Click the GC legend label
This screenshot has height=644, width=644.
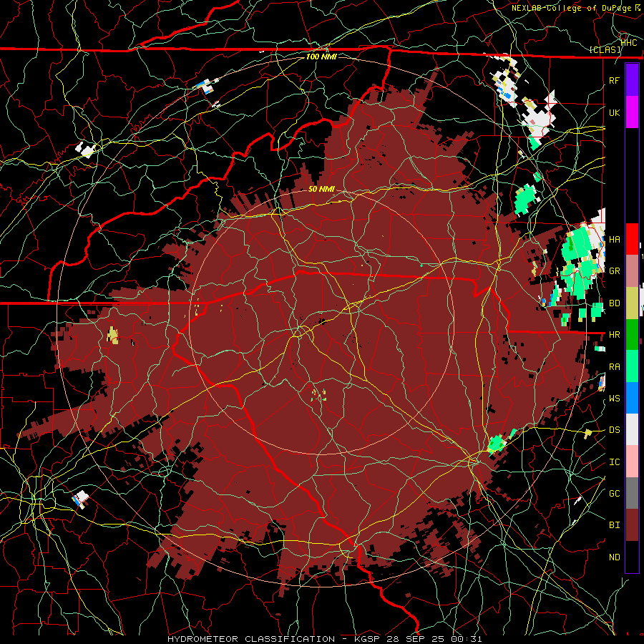click(x=614, y=493)
